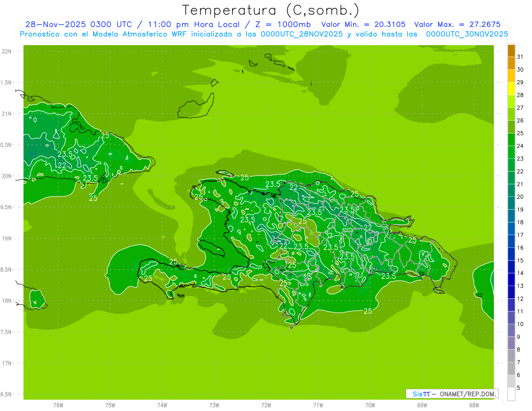Click the white bottom swatch of the colorbar
Viewport: 532px width, 411px height.
tap(511, 394)
